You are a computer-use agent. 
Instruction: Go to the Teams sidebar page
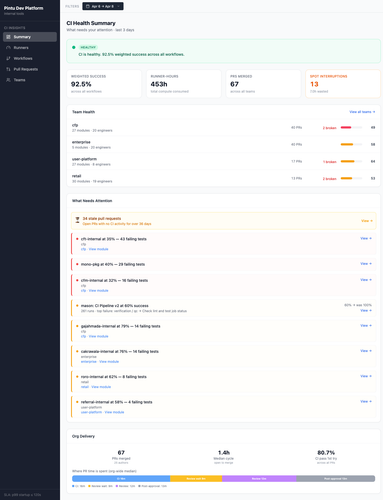pyautogui.click(x=30, y=80)
